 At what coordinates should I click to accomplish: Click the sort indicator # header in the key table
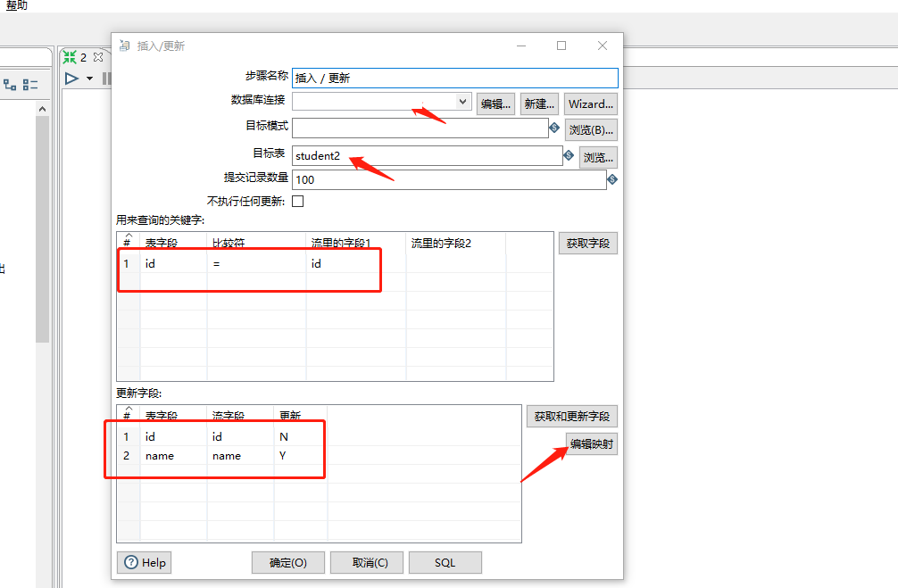(128, 242)
